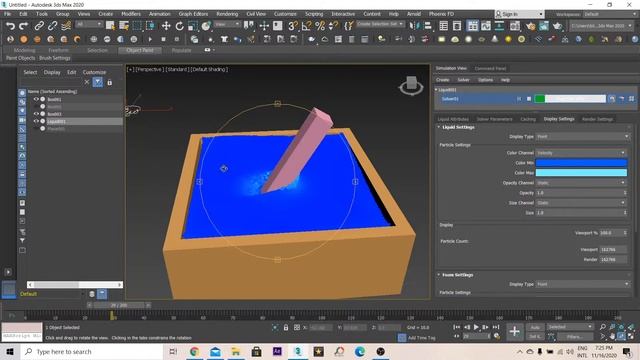Select the Unlink Selection tool
The width and height of the screenshot is (640, 360).
coord(52,26)
